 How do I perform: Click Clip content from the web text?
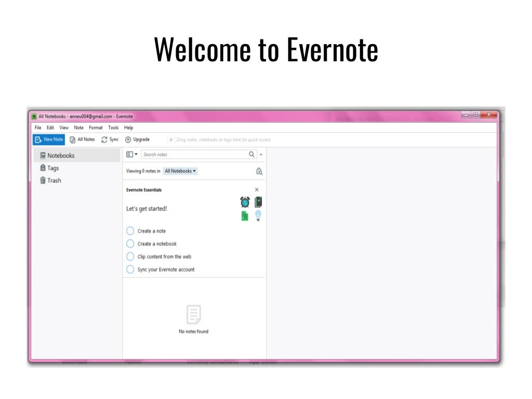pyautogui.click(x=164, y=257)
